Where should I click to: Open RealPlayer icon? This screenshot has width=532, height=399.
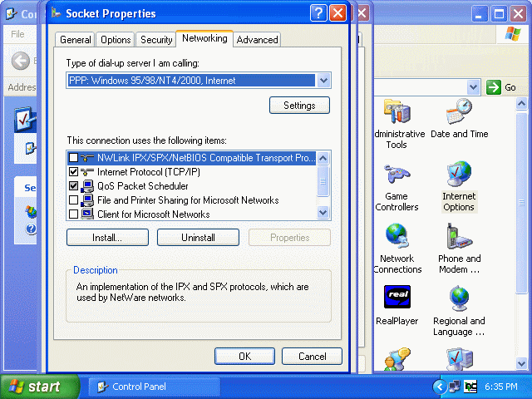point(397,297)
